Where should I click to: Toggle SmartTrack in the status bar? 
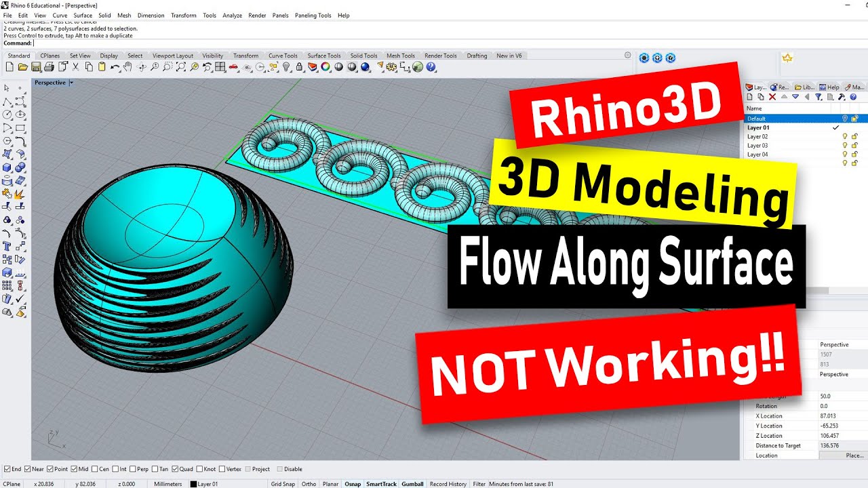pos(381,484)
